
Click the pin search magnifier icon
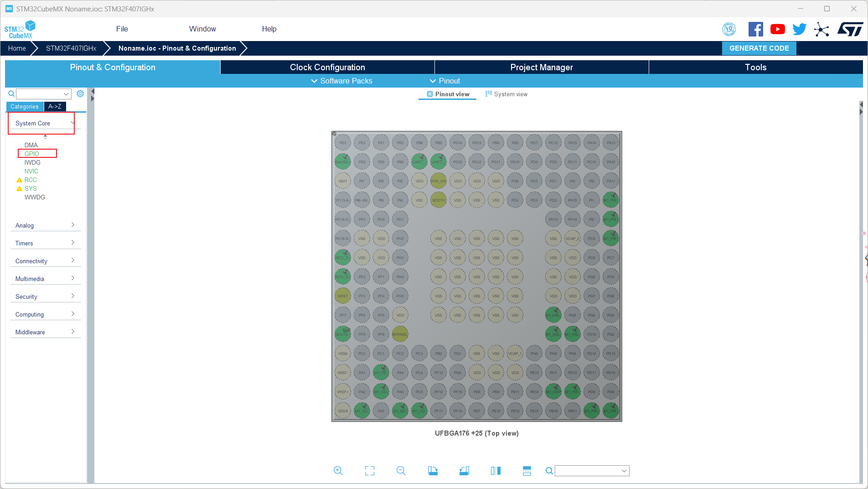coord(549,471)
